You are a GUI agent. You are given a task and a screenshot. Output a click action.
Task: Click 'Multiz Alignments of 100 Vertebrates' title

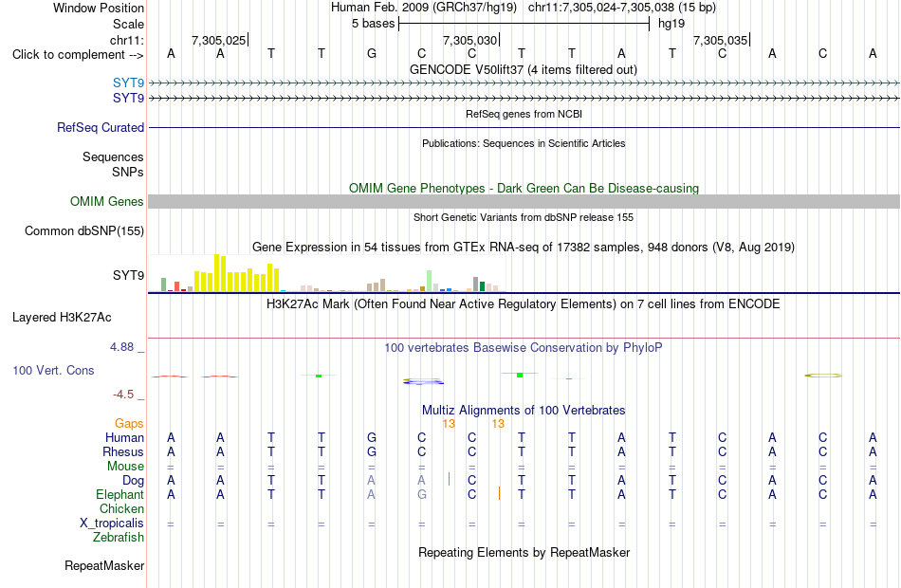coord(524,411)
